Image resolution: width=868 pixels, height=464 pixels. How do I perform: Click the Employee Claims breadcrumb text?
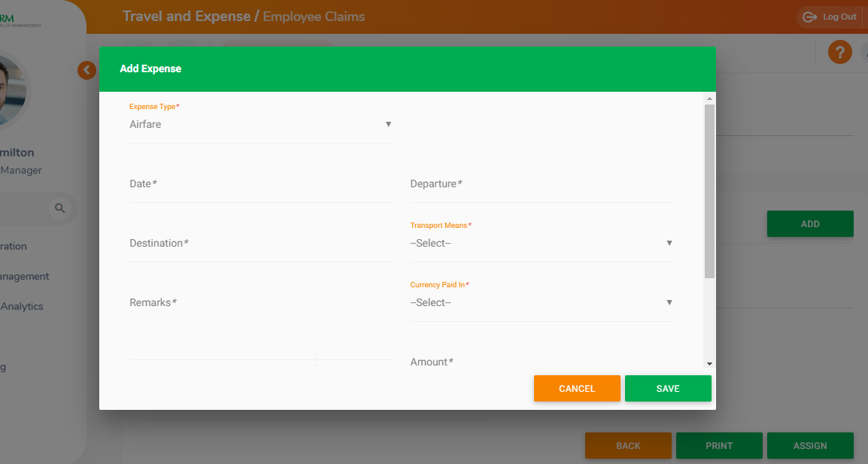coord(314,17)
